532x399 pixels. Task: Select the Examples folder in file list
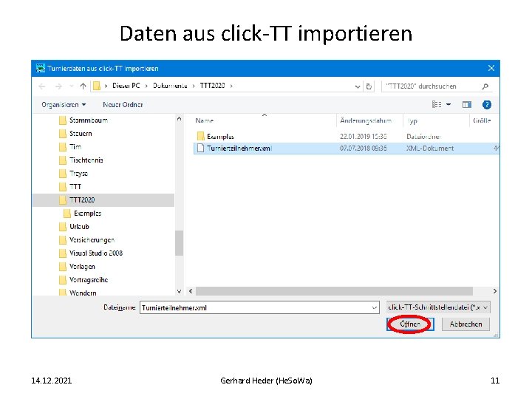[x=220, y=137]
